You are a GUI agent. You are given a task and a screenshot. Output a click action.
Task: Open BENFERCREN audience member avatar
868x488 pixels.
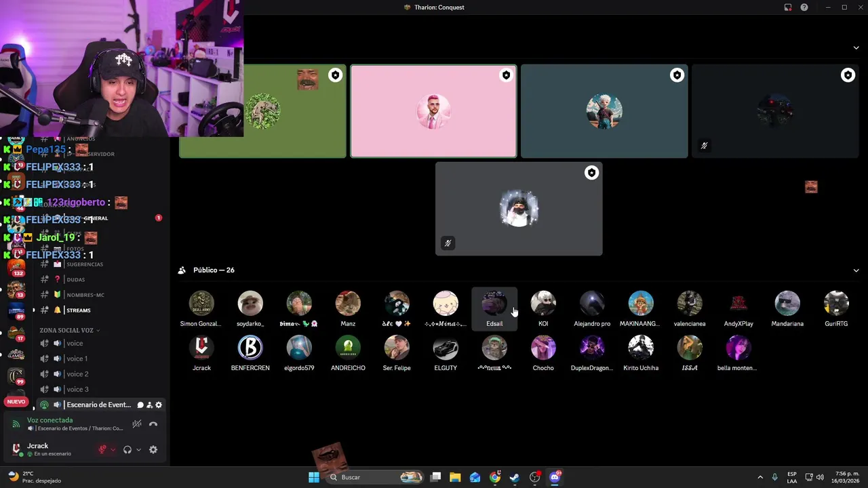[x=250, y=348]
